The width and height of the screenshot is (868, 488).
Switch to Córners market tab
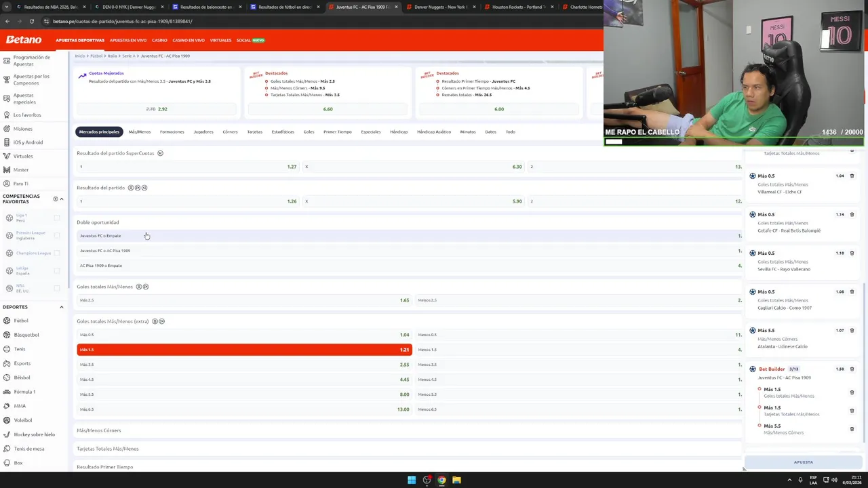click(230, 131)
